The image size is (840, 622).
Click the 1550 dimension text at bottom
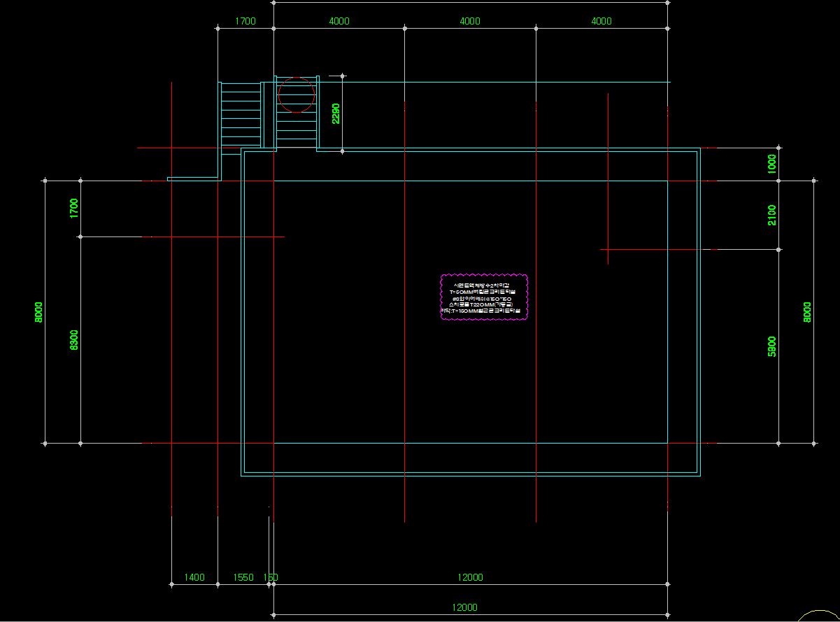(243, 577)
